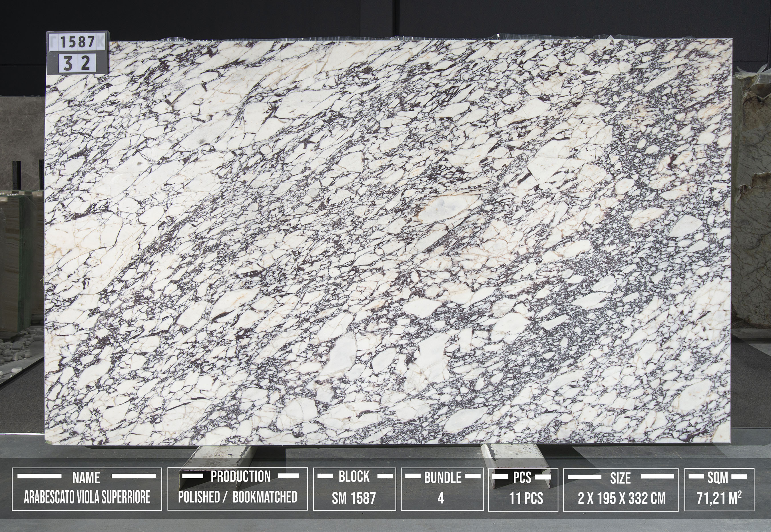The image size is (771, 532).
Task: Click the PCS heading label
Action: click(522, 478)
